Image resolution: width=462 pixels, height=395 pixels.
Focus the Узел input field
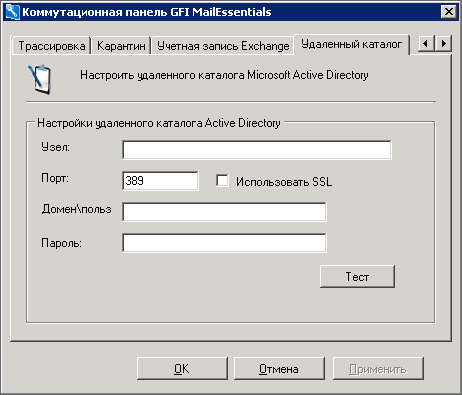click(x=257, y=150)
